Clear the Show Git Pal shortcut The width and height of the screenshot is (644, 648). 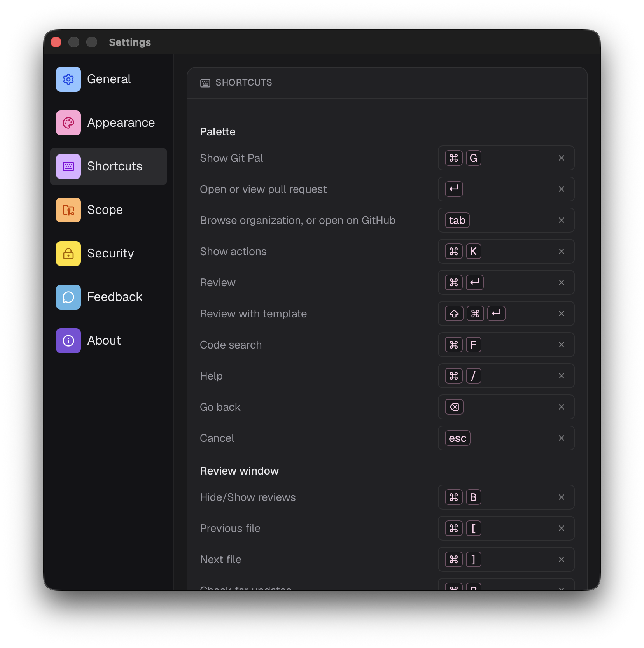561,158
